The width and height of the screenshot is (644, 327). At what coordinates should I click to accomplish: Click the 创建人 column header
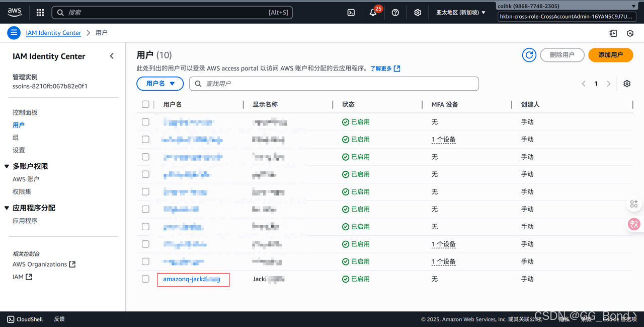click(x=530, y=105)
